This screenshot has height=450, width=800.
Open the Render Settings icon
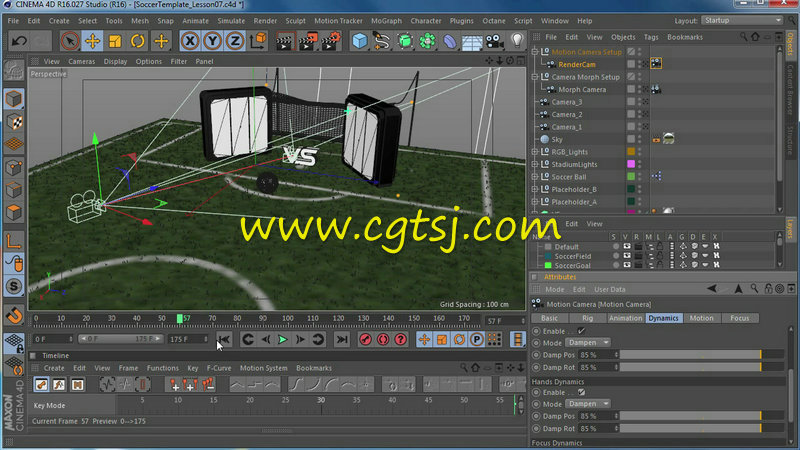coord(332,40)
